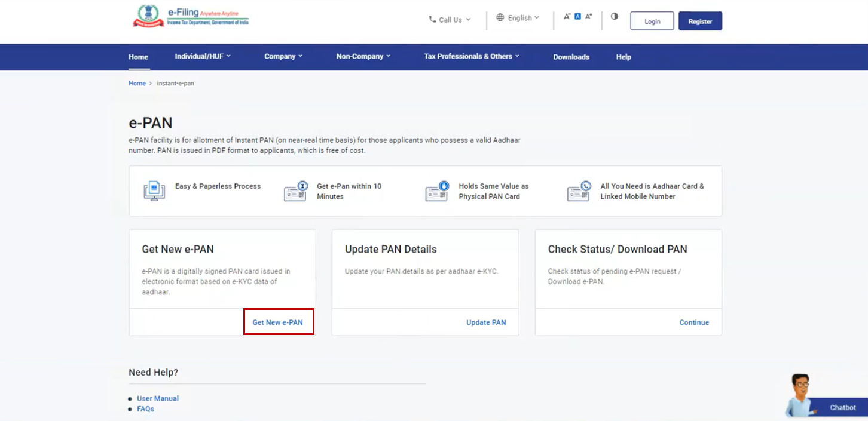
Task: Open the FAQs link under Need Help
Action: (145, 408)
